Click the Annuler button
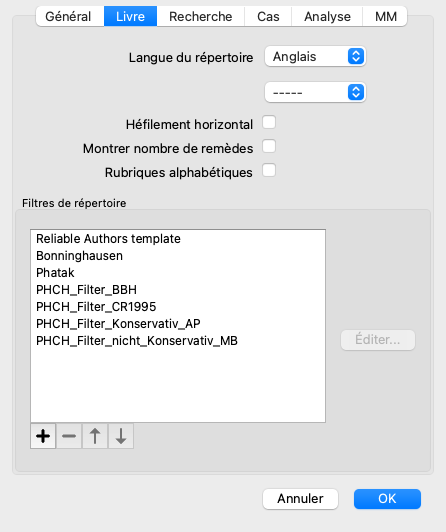The image size is (446, 532). (x=300, y=499)
